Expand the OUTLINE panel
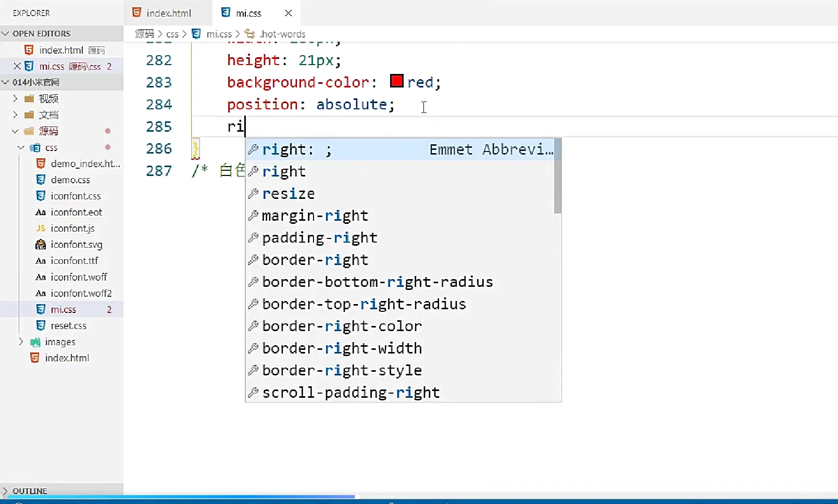This screenshot has height=504, width=838. pyautogui.click(x=6, y=491)
